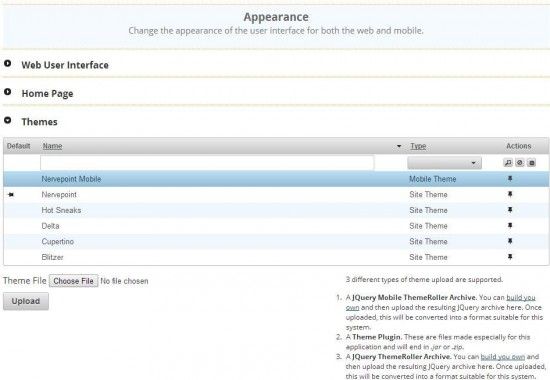Click Site Theme cell in Blitzer row
Image resolution: width=550 pixels, height=380 pixels.
[428, 257]
